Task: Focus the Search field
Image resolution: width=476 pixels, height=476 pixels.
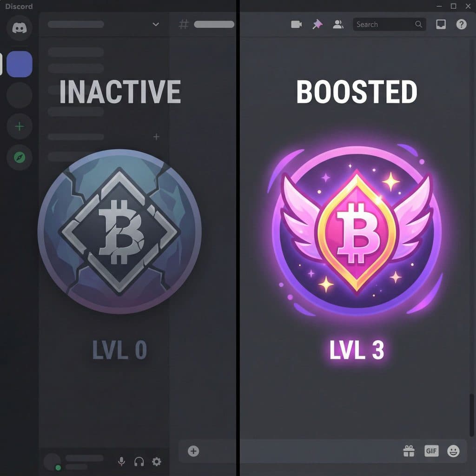Action: click(390, 24)
